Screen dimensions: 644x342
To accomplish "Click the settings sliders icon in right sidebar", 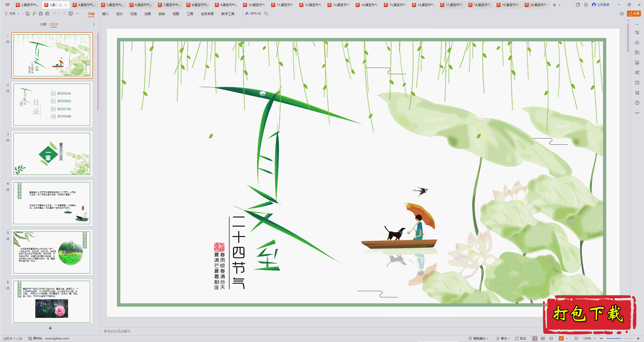I will click(x=637, y=32).
